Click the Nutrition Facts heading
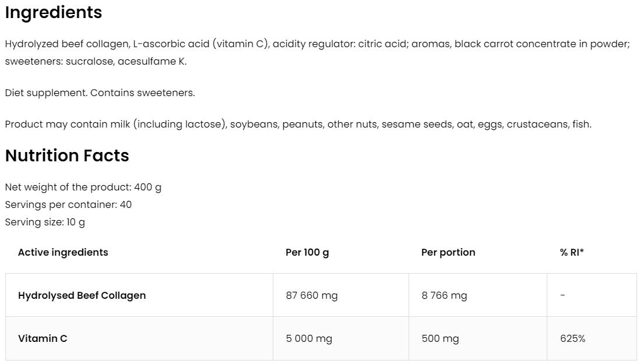 click(x=67, y=156)
